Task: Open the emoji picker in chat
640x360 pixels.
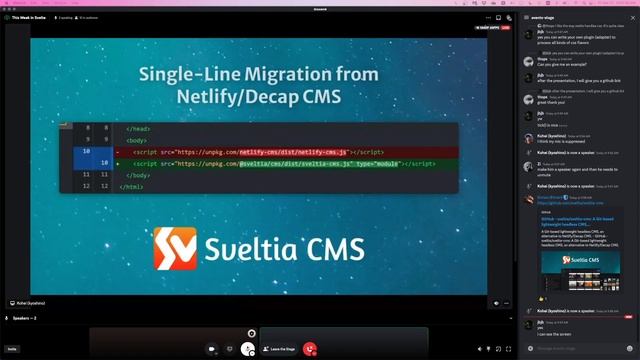Action: click(629, 348)
